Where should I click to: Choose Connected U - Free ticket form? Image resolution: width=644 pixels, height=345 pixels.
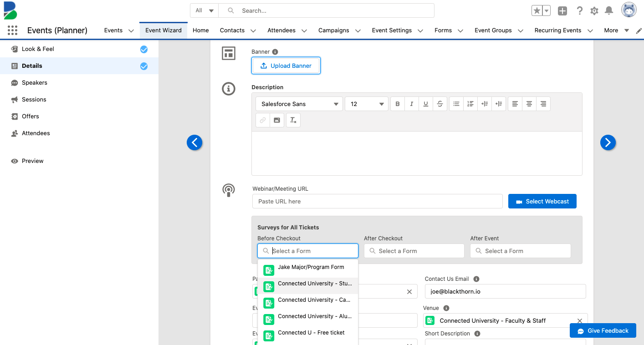point(308,334)
